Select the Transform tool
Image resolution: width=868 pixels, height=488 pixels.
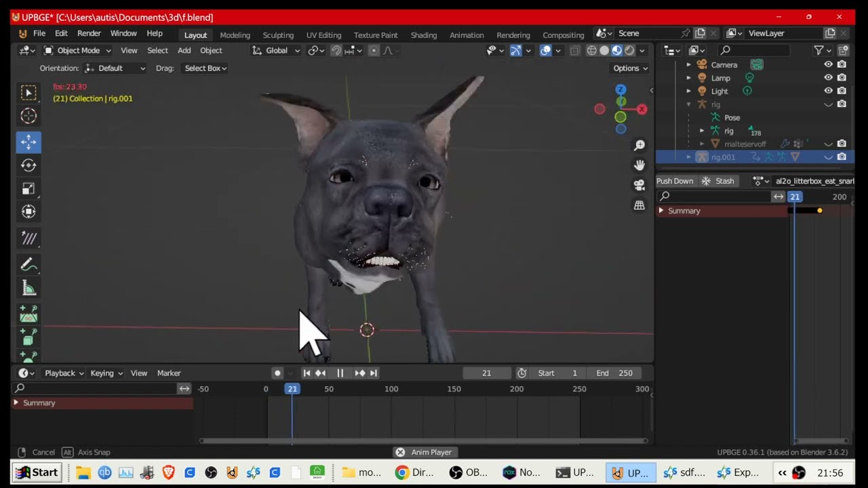(x=28, y=212)
